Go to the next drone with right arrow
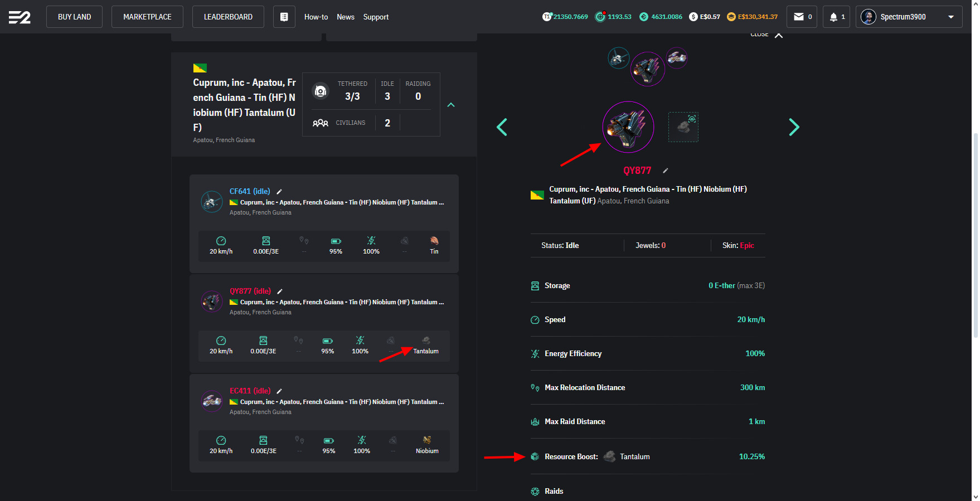This screenshot has height=501, width=980. [794, 127]
